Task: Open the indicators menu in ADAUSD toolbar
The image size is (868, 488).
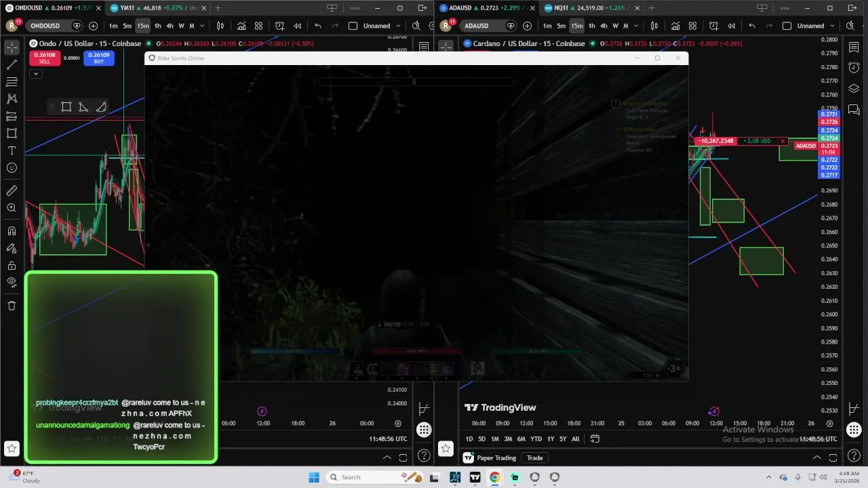Action: coord(675,26)
